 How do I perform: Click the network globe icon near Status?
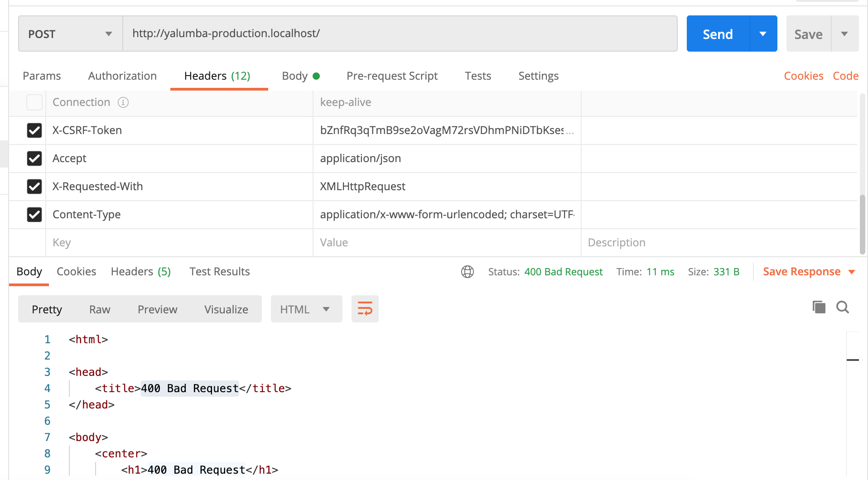[468, 272]
